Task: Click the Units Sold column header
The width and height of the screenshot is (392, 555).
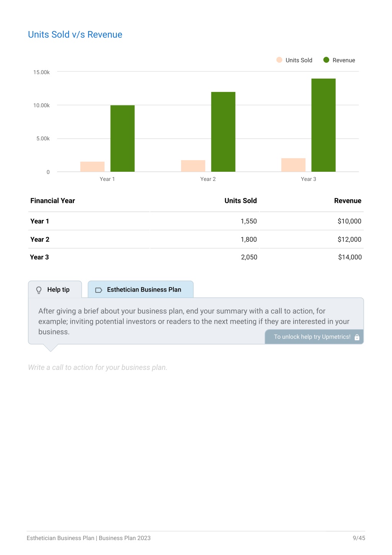Action: (x=240, y=201)
